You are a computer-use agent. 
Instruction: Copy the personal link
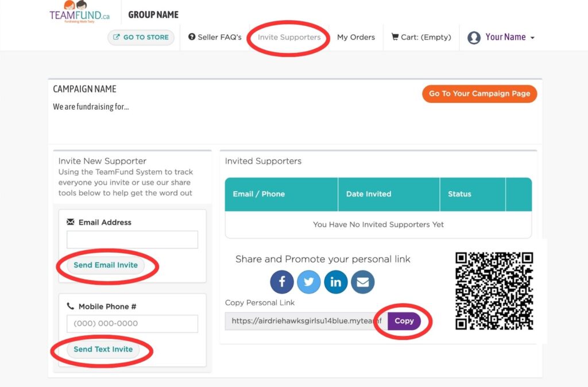(404, 321)
